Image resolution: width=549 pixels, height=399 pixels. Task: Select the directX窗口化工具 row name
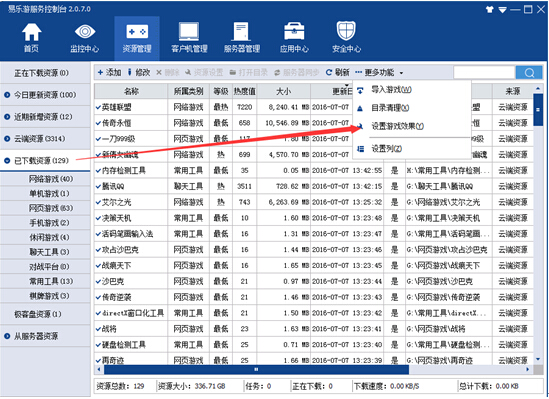click(x=133, y=313)
